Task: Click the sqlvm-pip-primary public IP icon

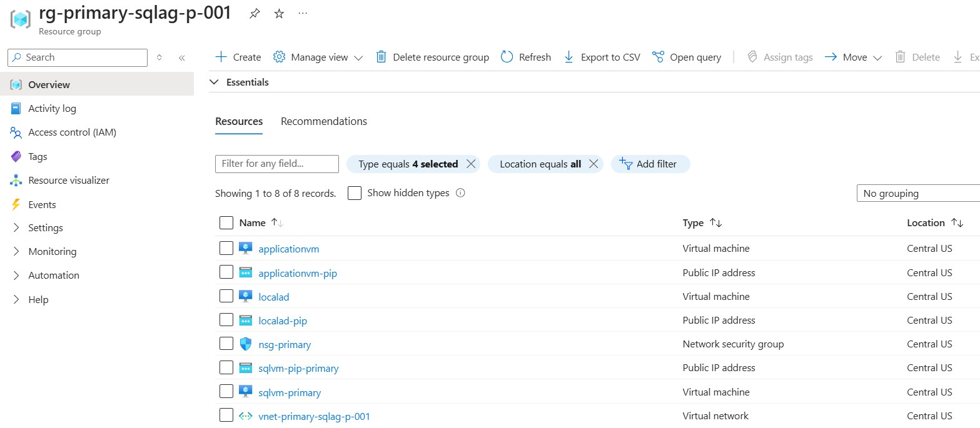Action: click(245, 368)
